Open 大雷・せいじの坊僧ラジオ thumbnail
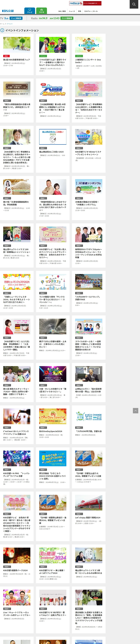The height and width of the screenshot is (644, 140). 53,374
